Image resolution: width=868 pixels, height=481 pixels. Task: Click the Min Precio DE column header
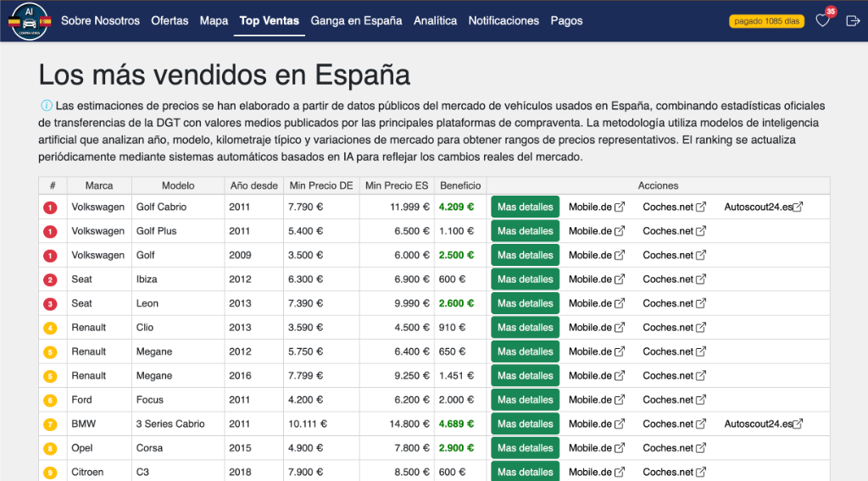pyautogui.click(x=320, y=185)
